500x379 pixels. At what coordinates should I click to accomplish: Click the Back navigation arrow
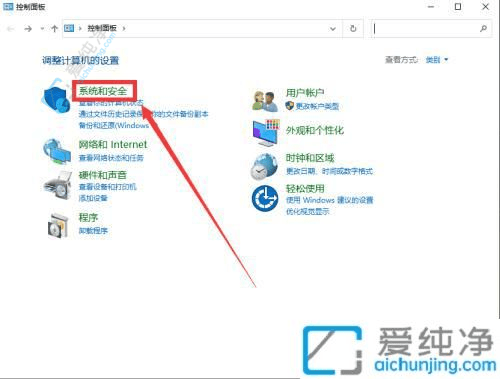(11, 29)
